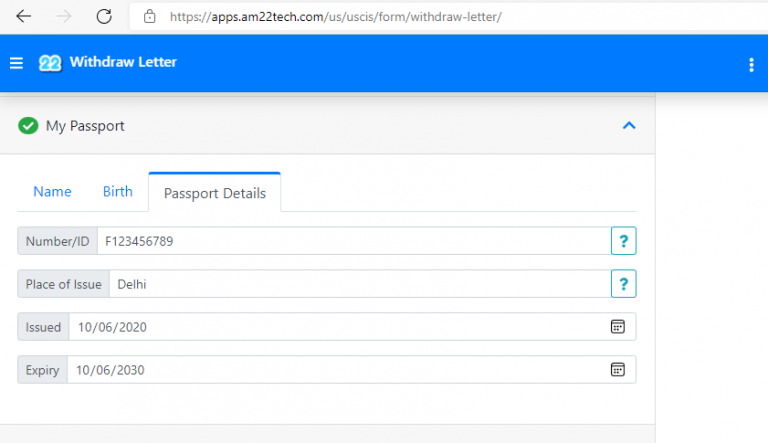Switch to the Name tab
Viewport: 768px width, 443px height.
52,191
